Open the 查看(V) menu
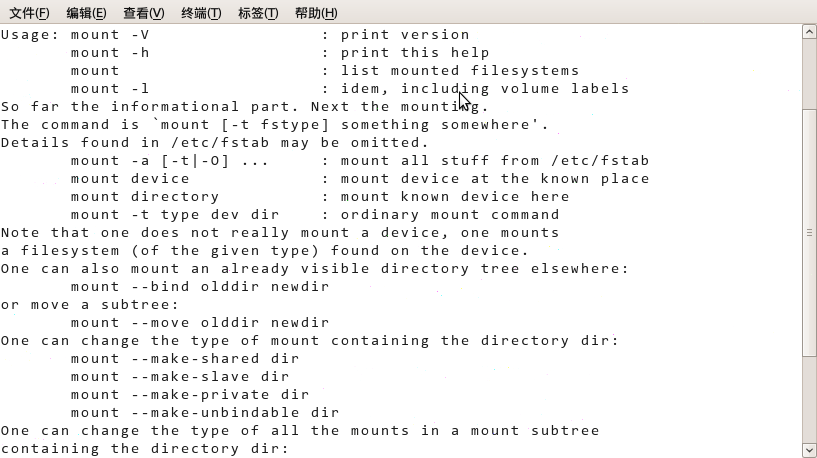817x458 pixels. [x=143, y=13]
